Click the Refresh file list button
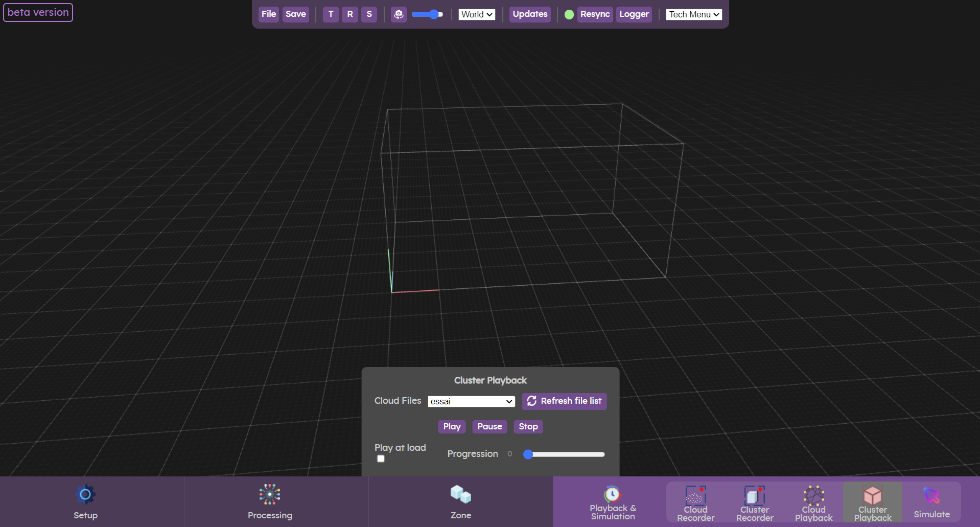The height and width of the screenshot is (527, 980). 564,401
